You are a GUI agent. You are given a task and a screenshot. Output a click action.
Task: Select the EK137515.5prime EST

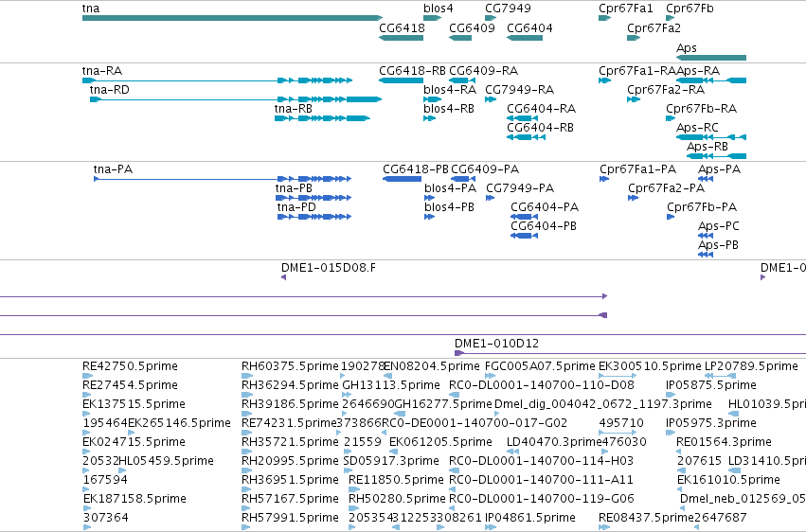point(86,414)
